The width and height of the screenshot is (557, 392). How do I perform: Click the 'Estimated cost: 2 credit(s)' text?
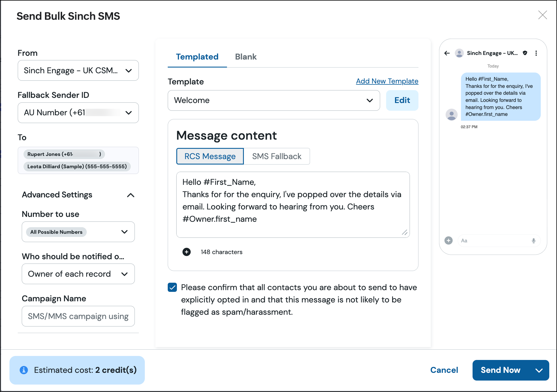coord(85,370)
